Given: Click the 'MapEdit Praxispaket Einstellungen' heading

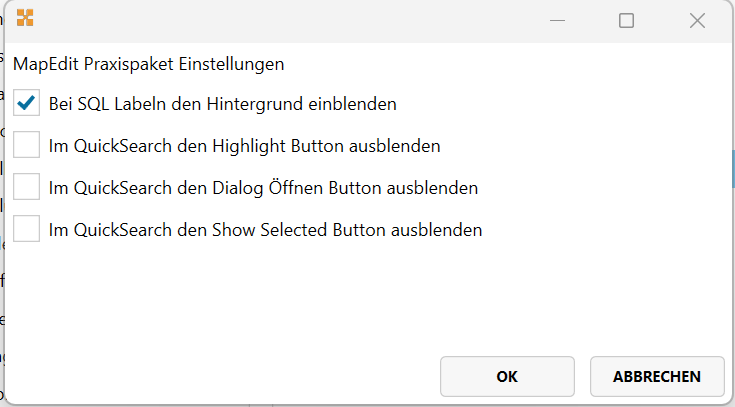Looking at the screenshot, I should tap(148, 64).
